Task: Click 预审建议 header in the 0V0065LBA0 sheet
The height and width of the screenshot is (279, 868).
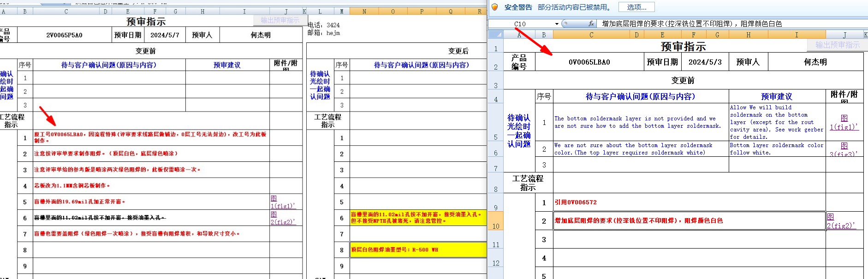Action: click(x=777, y=96)
